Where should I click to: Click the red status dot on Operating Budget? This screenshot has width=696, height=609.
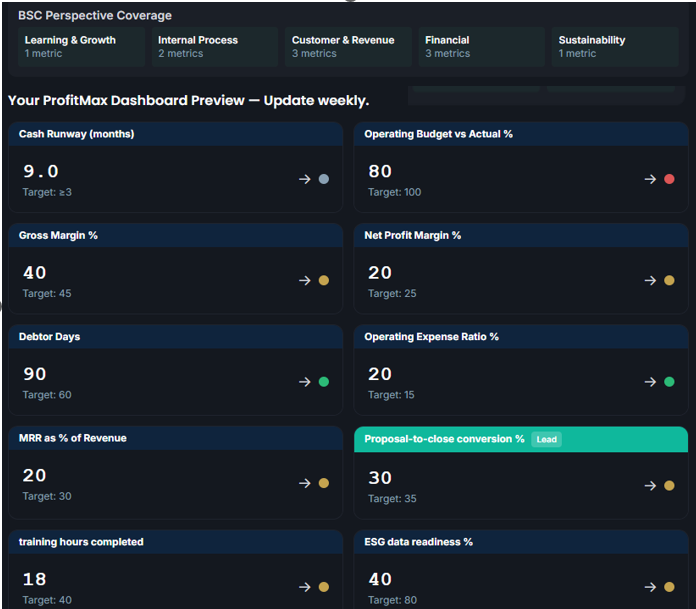[x=669, y=179]
